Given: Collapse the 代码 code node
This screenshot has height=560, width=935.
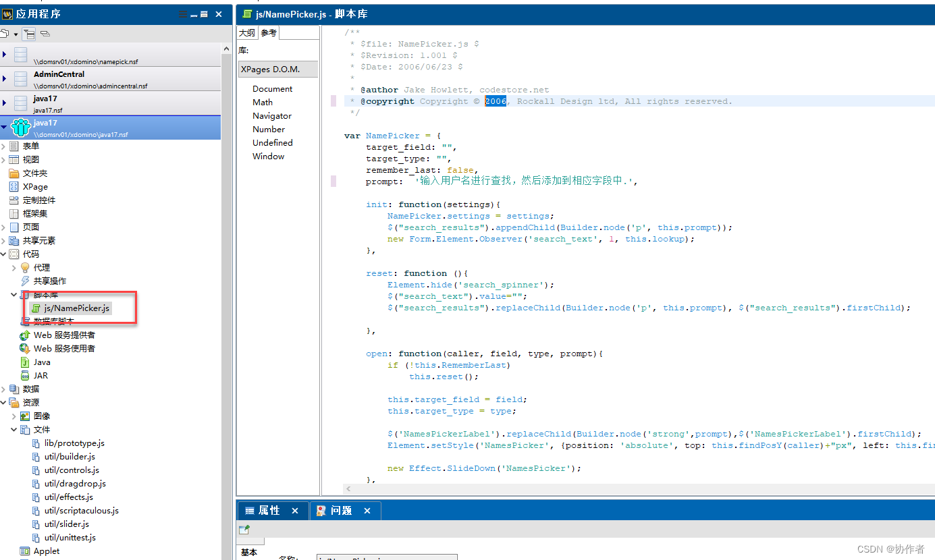Looking at the screenshot, I should tap(3, 254).
